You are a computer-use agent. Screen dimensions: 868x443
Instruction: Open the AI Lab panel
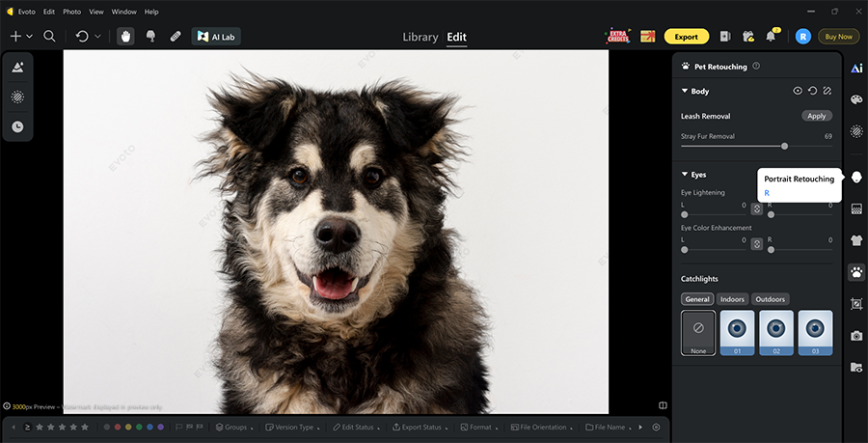[216, 37]
